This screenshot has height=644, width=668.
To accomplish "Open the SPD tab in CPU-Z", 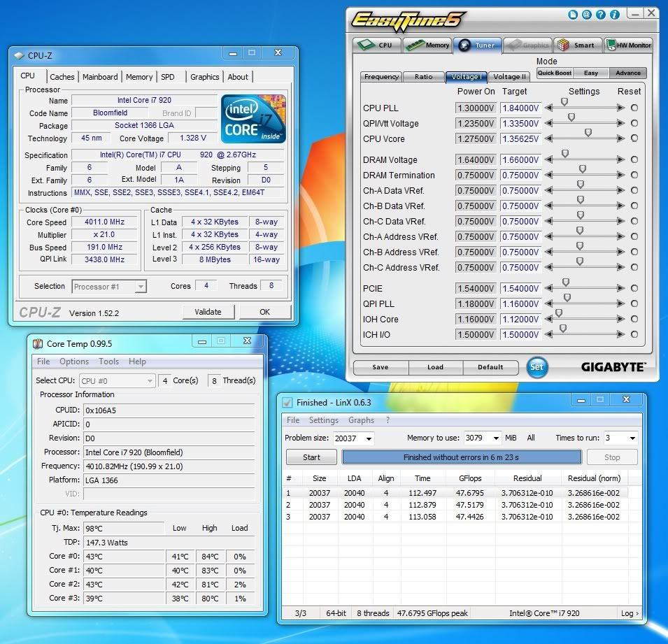I will tap(168, 77).
